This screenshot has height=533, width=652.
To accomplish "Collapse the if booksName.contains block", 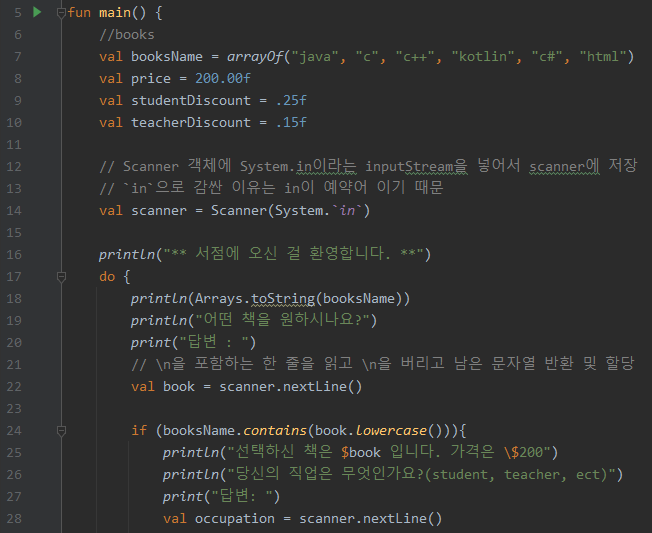I will pos(61,431).
